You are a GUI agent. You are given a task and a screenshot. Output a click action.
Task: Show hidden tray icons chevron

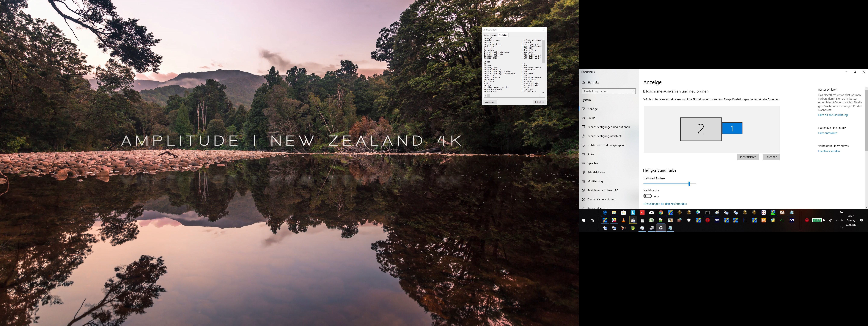pos(837,220)
